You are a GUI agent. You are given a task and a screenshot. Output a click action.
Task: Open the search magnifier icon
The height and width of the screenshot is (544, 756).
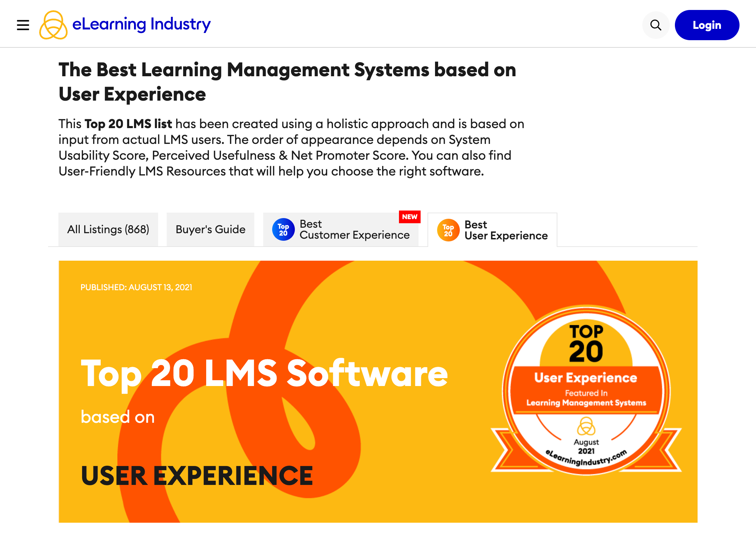656,25
